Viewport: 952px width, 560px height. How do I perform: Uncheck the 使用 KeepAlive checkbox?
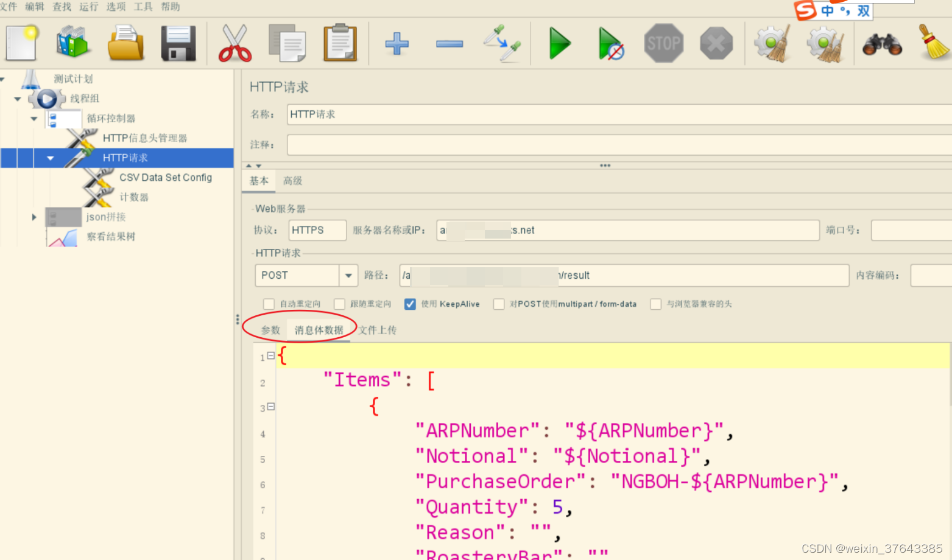tap(410, 304)
